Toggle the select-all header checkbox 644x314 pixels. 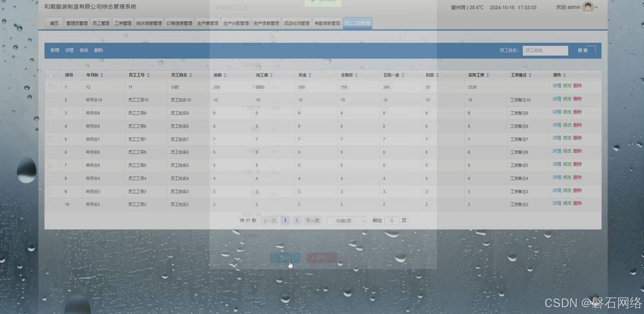click(51, 75)
